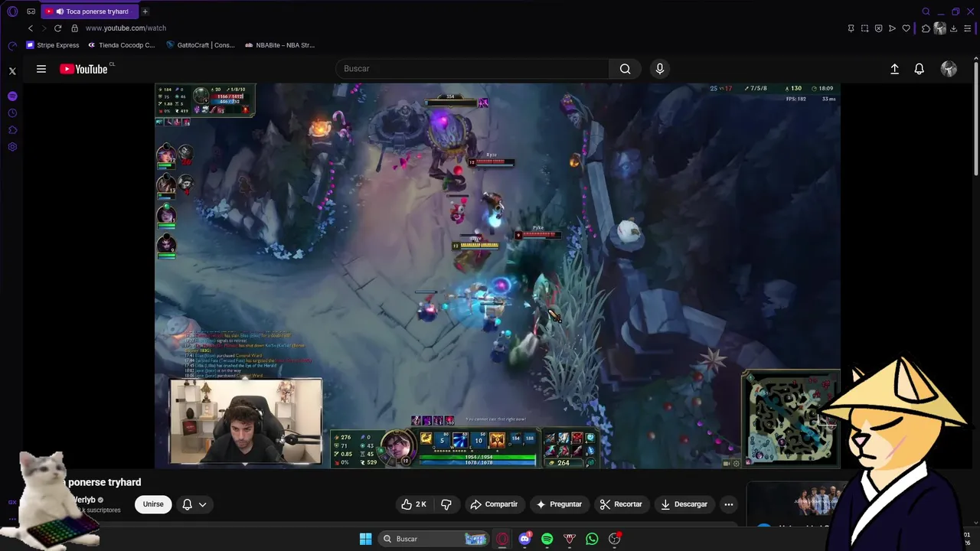Image resolution: width=980 pixels, height=551 pixels.
Task: Open the Windows Start menu
Action: click(365, 539)
